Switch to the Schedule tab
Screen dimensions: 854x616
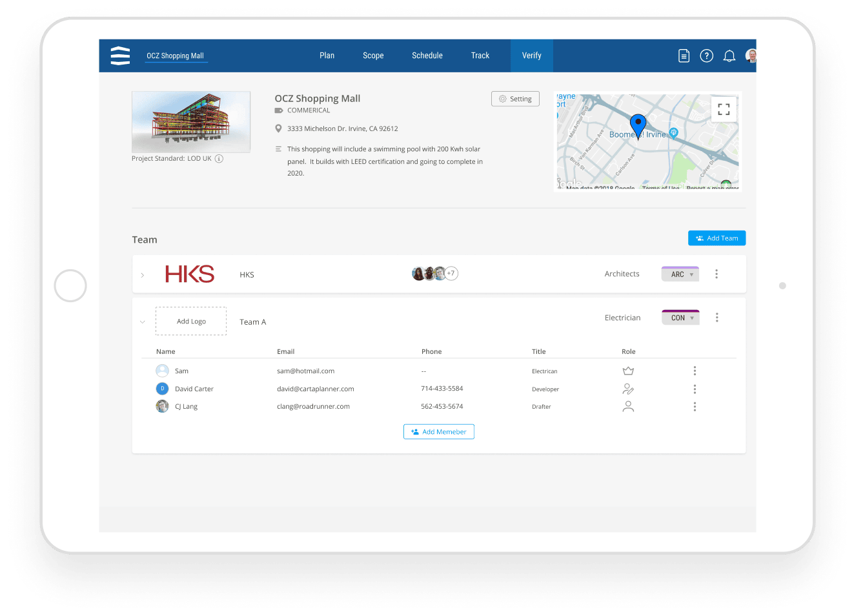(427, 56)
